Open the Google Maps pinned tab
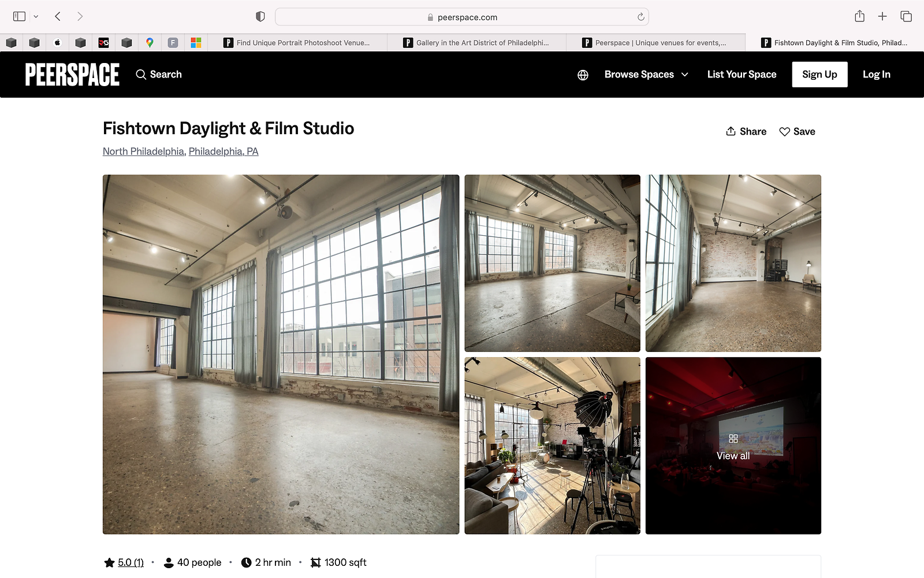 point(150,42)
